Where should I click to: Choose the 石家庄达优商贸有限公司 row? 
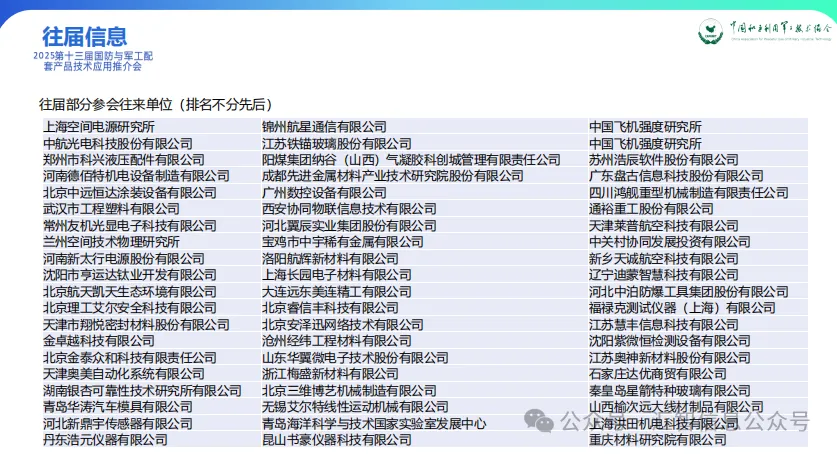point(658,374)
